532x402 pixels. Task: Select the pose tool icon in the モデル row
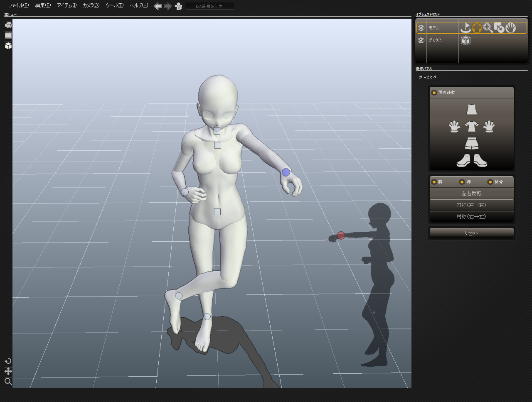click(x=477, y=28)
